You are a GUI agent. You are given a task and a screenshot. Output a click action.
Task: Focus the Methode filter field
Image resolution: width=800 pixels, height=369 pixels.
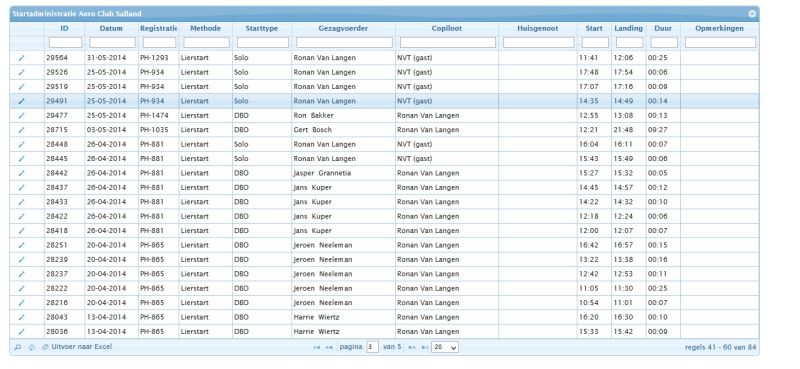207,42
